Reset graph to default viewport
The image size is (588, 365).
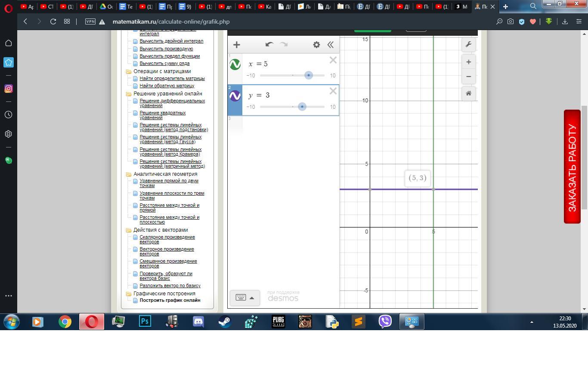(x=468, y=93)
